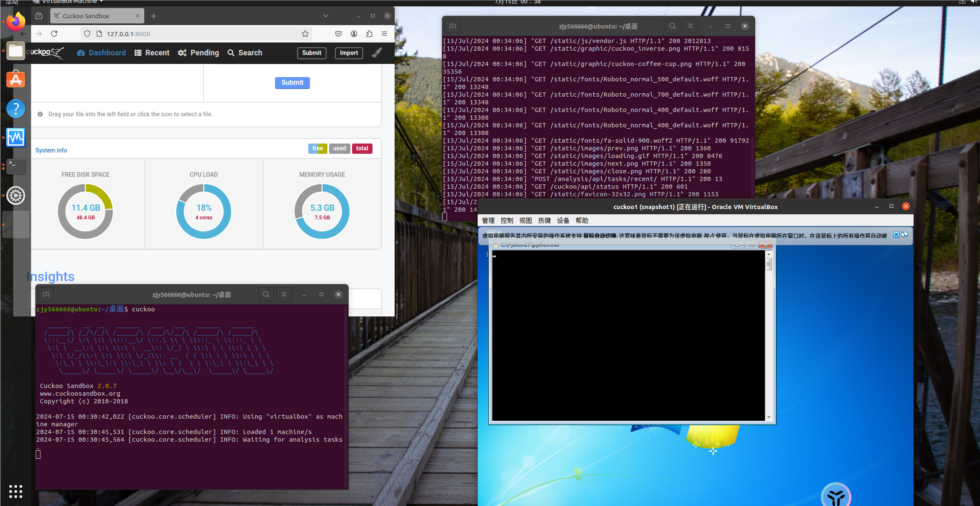
Task: Show all applications grid
Action: click(x=16, y=491)
